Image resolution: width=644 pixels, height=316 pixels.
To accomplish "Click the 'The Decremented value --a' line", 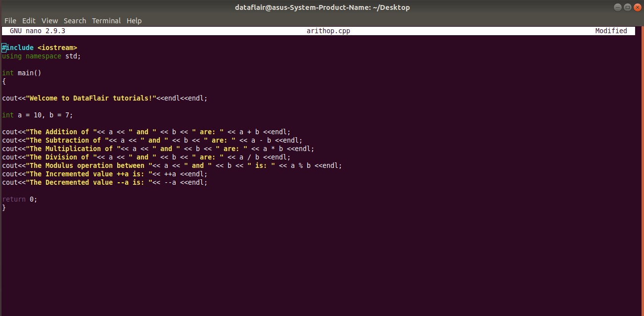I will 105,182.
